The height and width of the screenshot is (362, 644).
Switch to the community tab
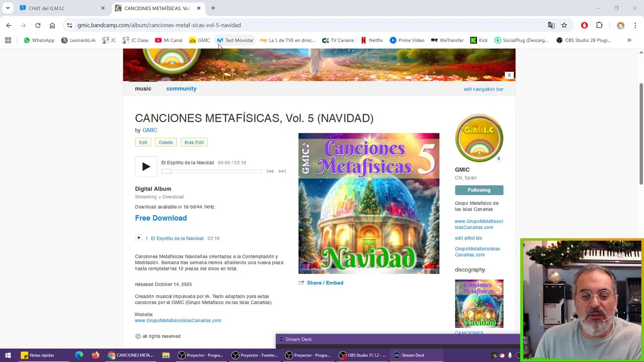181,88
